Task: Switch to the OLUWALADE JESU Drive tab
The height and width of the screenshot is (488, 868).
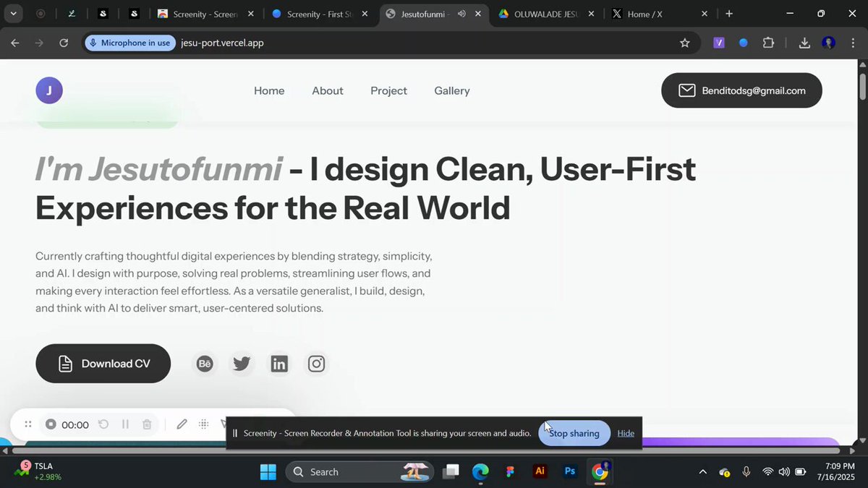Action: [548, 14]
